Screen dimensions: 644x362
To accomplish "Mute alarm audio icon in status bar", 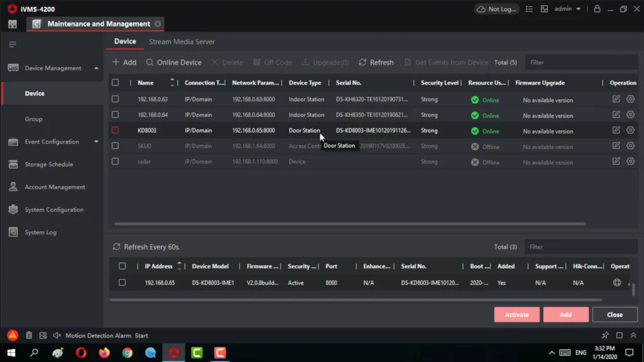I will tap(57, 336).
